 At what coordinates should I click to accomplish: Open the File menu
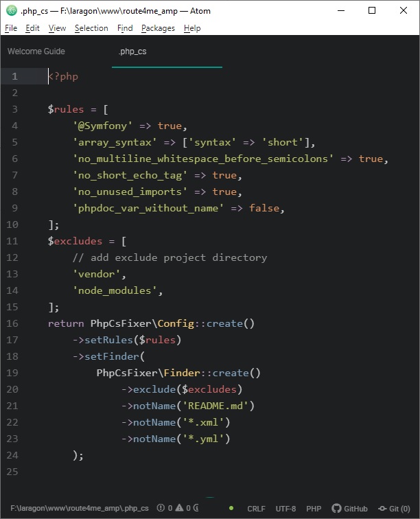coord(11,28)
